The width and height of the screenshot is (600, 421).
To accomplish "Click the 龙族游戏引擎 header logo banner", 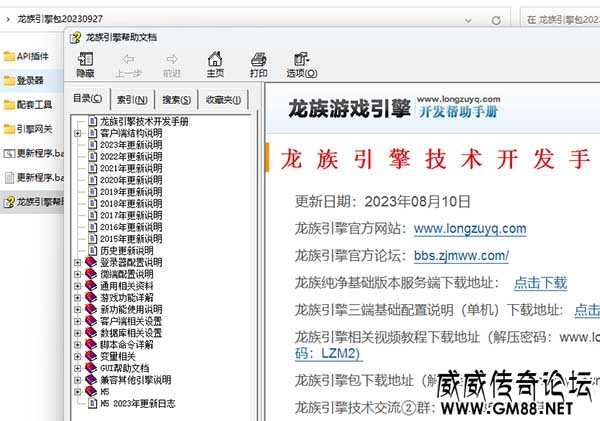I will (394, 108).
